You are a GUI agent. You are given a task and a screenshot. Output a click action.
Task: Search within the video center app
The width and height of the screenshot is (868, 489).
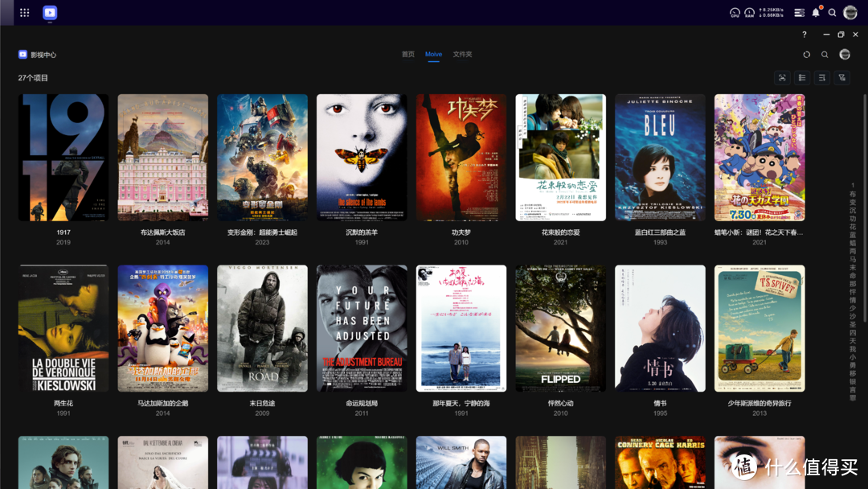click(x=825, y=54)
